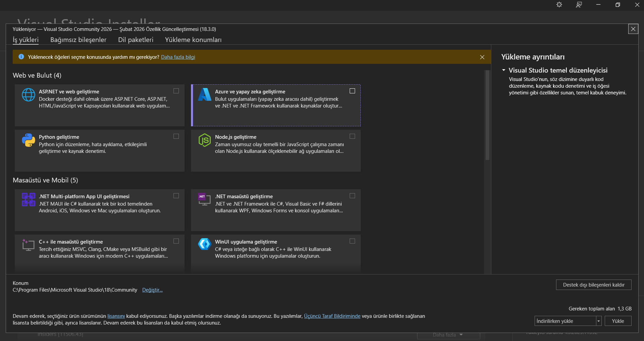Collapse Visual Studio temel düzenleyicisi section
The height and width of the screenshot is (341, 644).
pos(504,70)
